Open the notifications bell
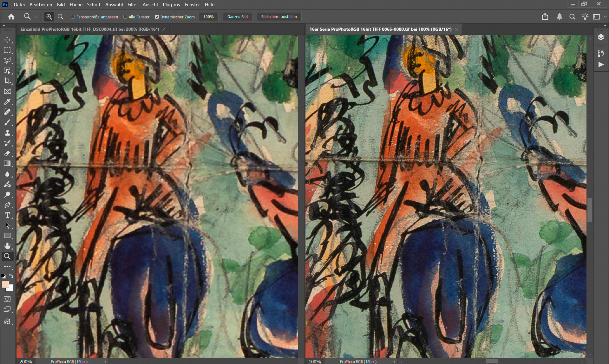609x364 pixels. tap(560, 17)
